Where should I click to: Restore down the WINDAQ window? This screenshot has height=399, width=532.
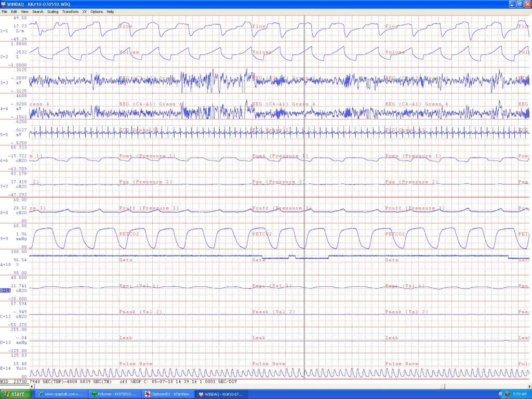pos(518,4)
